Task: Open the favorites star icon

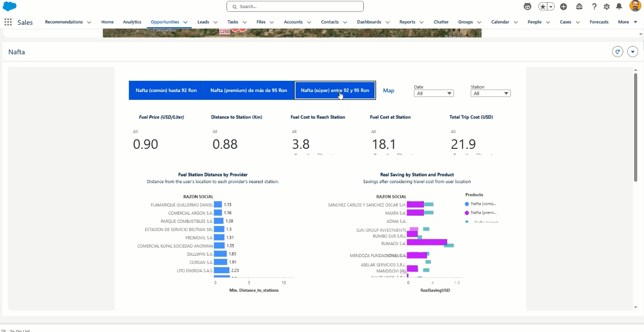Action: 543,6
